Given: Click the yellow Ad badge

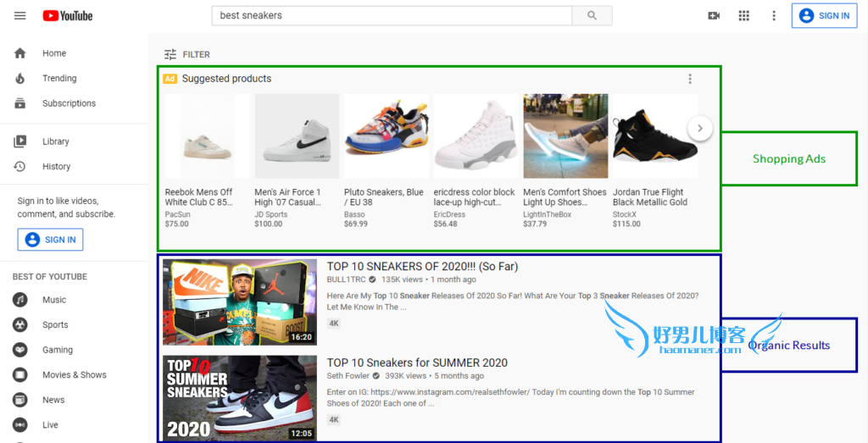Looking at the screenshot, I should coord(170,79).
